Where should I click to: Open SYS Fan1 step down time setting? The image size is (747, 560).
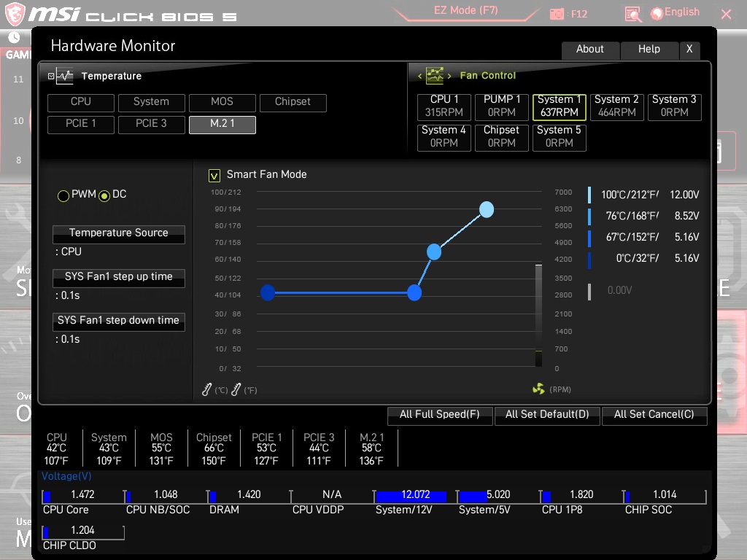click(119, 322)
